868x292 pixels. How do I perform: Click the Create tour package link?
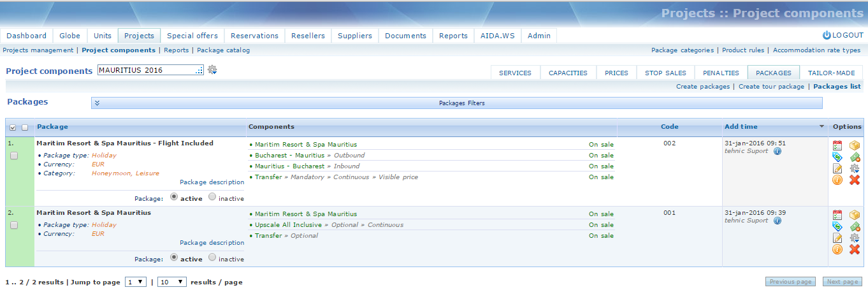tap(771, 86)
